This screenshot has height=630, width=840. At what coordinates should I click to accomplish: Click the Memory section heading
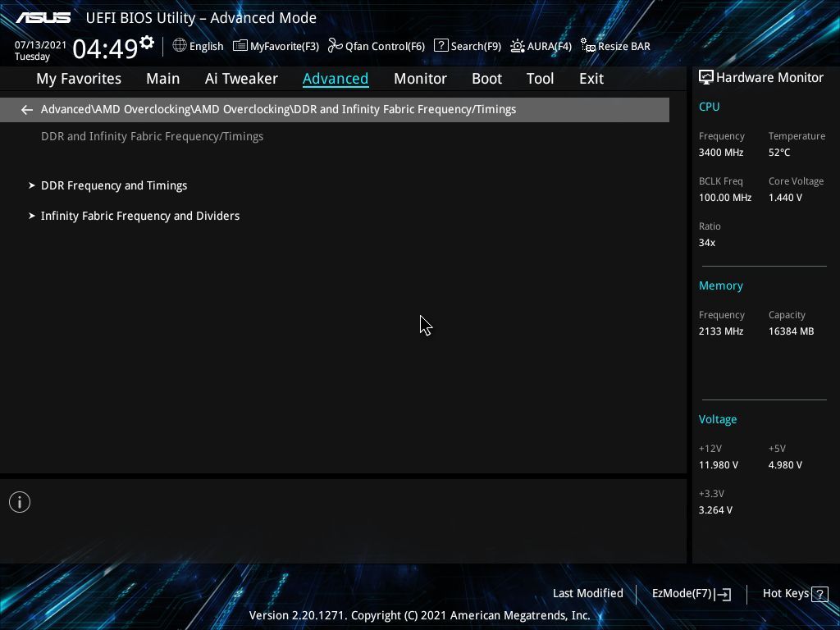[x=720, y=285]
